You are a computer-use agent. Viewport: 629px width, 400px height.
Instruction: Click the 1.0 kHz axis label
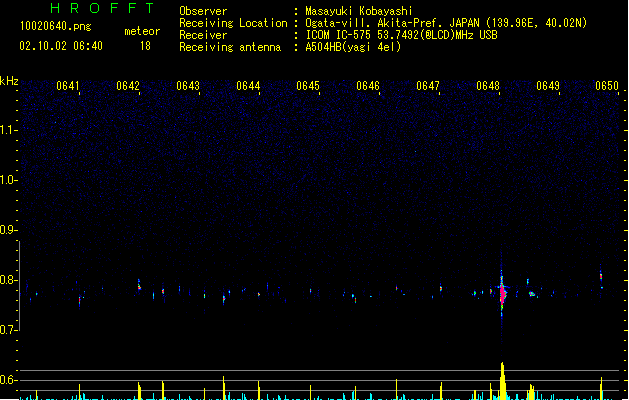click(x=8, y=180)
